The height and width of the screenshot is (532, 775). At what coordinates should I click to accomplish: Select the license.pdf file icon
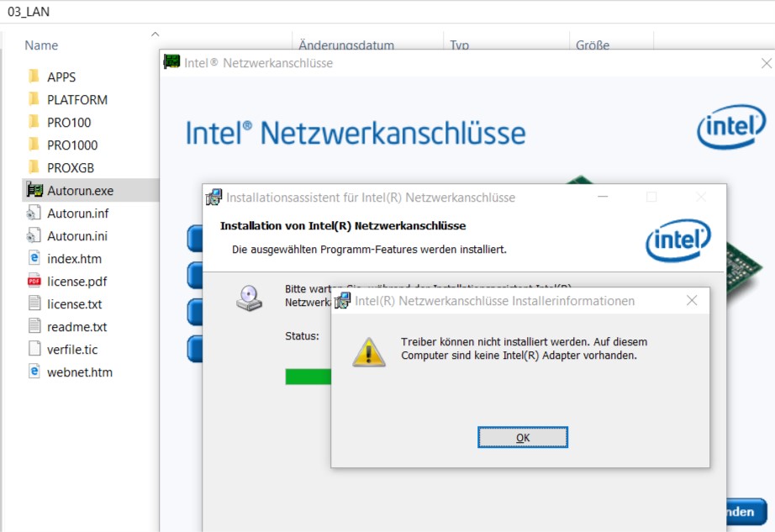[x=34, y=281]
